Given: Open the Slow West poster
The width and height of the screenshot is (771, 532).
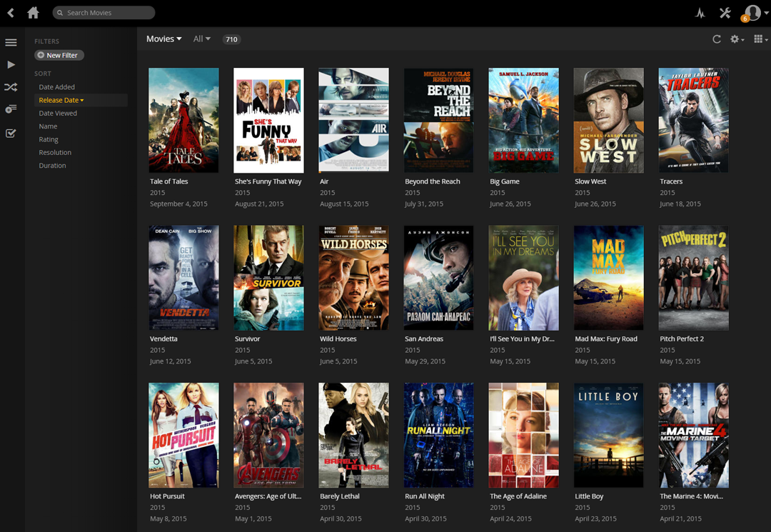Looking at the screenshot, I should click(609, 121).
